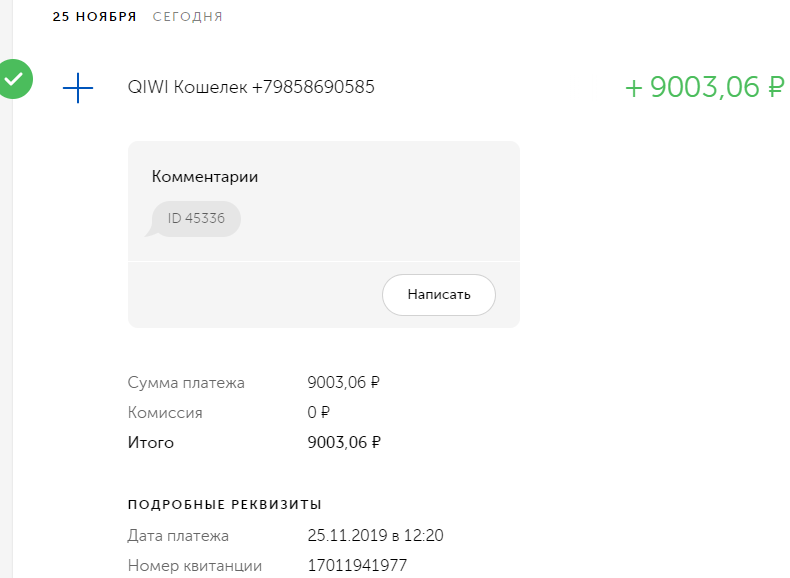Select the 0 ₽ commission value
The width and height of the screenshot is (790, 578).
319,412
